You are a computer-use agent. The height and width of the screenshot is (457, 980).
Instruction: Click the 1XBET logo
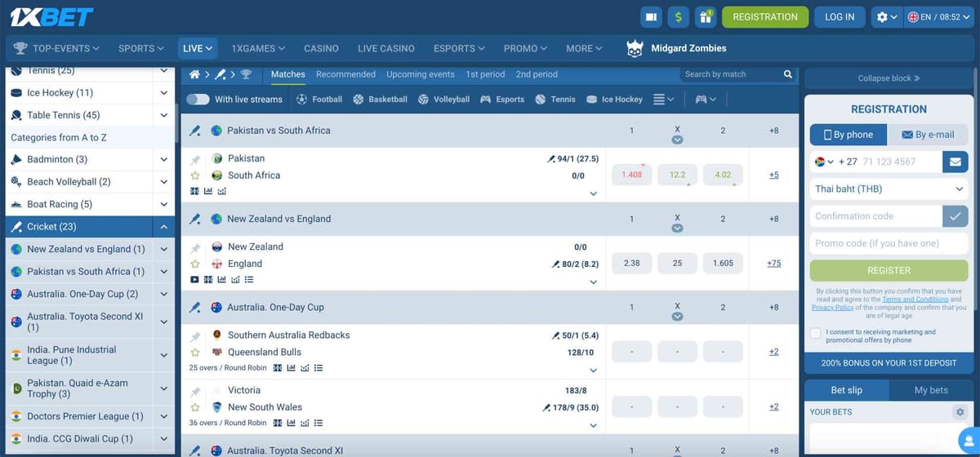pyautogui.click(x=52, y=16)
